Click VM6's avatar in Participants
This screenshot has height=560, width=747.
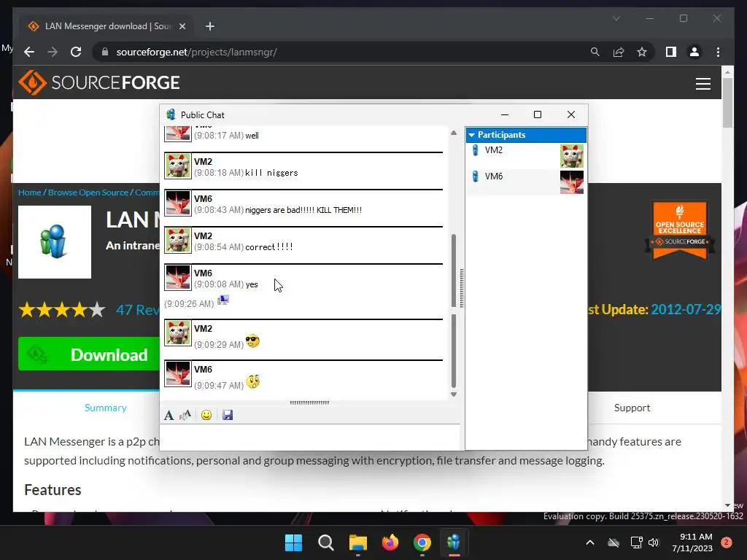pyautogui.click(x=572, y=182)
